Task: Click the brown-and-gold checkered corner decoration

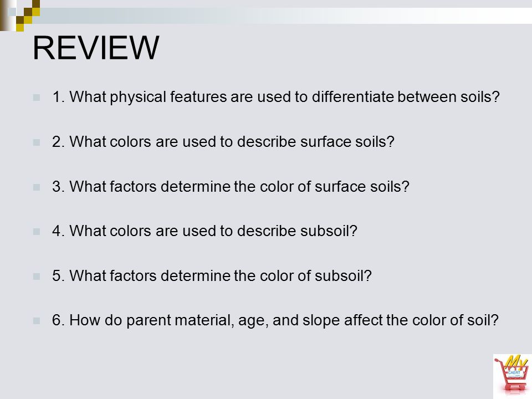Action: coord(20,16)
